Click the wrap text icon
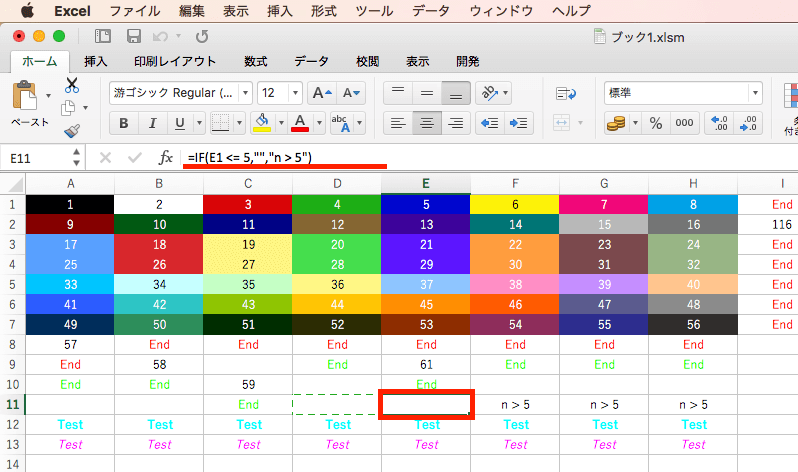The image size is (798, 472). [x=565, y=94]
